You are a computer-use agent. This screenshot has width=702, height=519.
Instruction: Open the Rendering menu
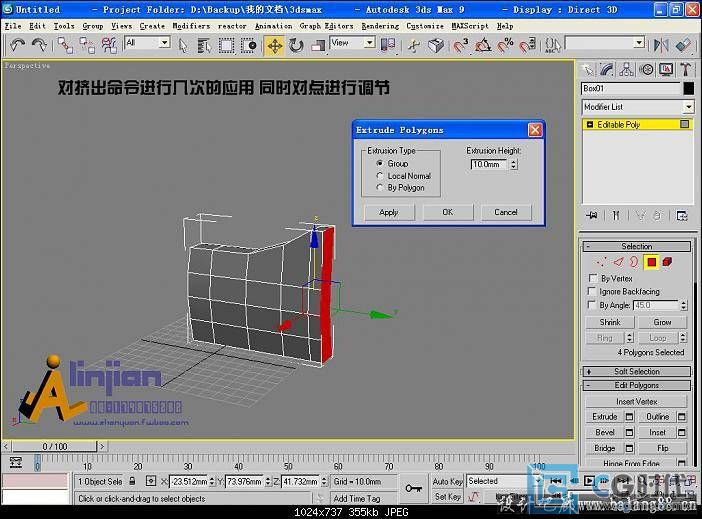[380, 26]
